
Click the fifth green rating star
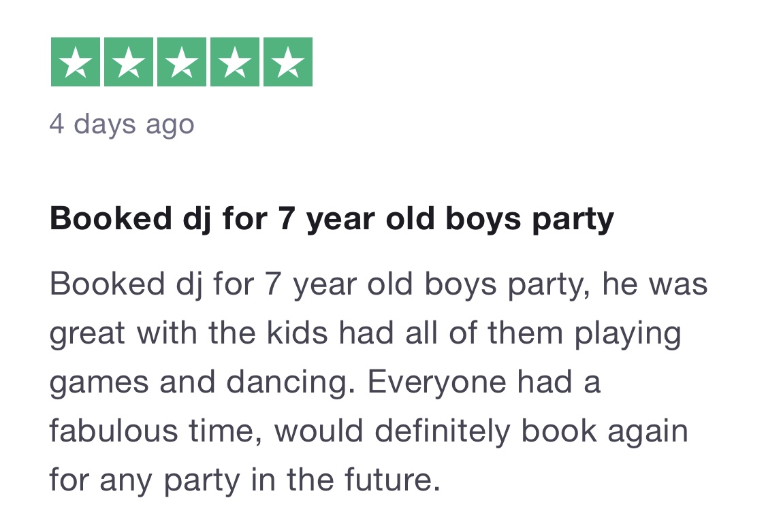(x=288, y=62)
